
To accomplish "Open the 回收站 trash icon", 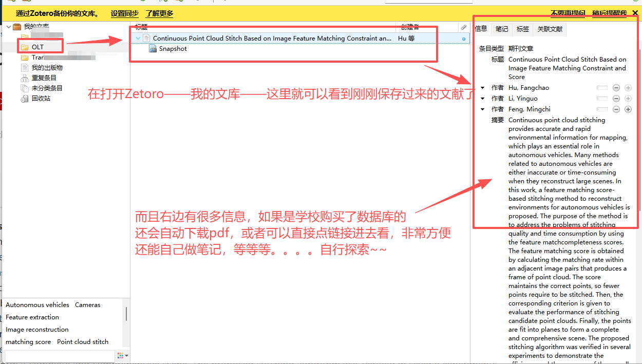I will coord(25,98).
